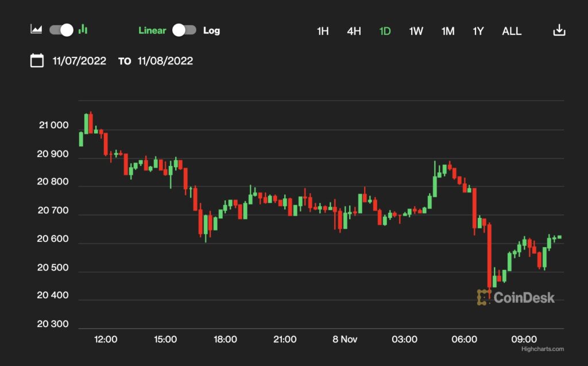Click the 20 700 price axis label

point(53,211)
